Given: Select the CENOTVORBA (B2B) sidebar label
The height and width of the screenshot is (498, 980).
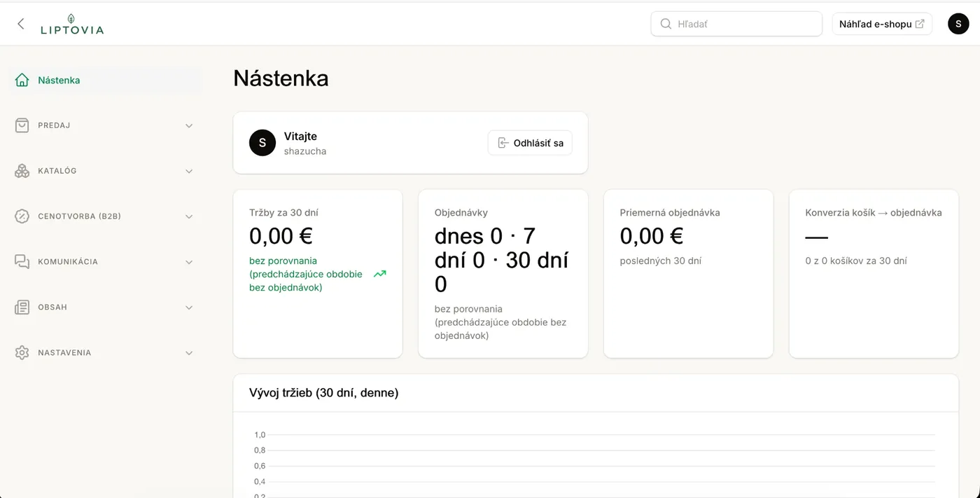Looking at the screenshot, I should pyautogui.click(x=80, y=216).
